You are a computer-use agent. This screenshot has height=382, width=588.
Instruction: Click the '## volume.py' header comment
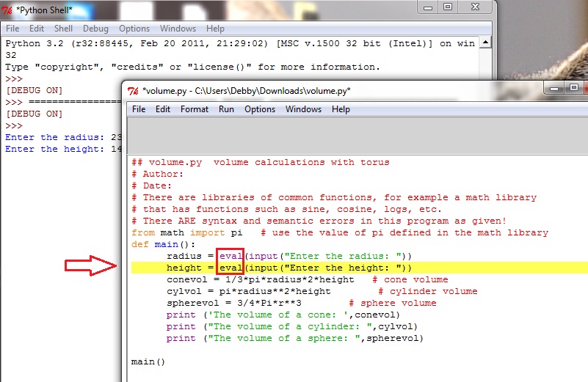[261, 162]
